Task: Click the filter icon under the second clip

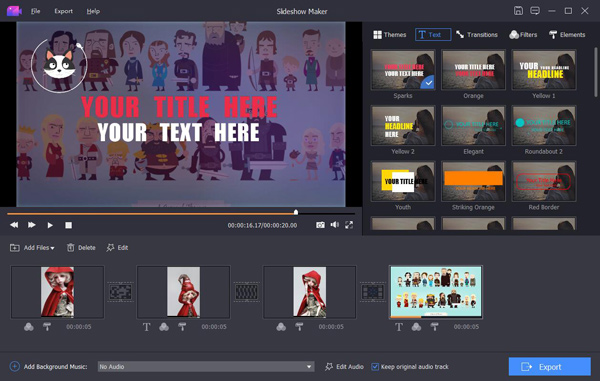Action: click(164, 327)
